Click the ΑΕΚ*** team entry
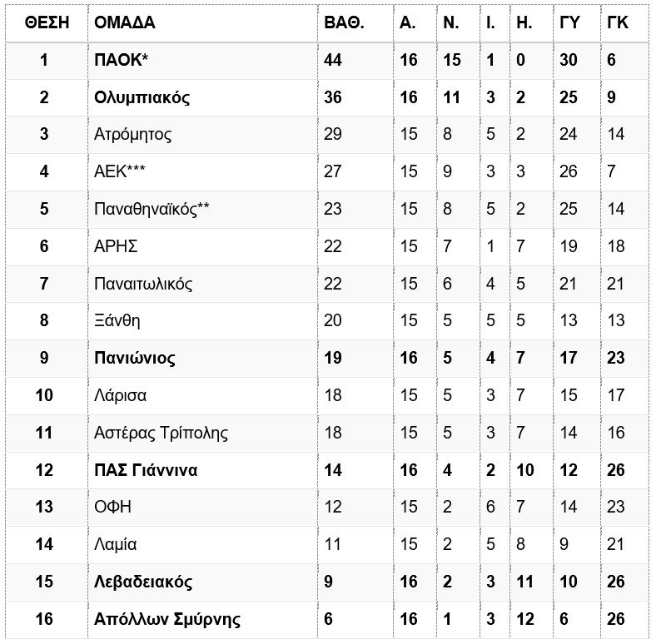The width and height of the screenshot is (656, 644). 120,171
